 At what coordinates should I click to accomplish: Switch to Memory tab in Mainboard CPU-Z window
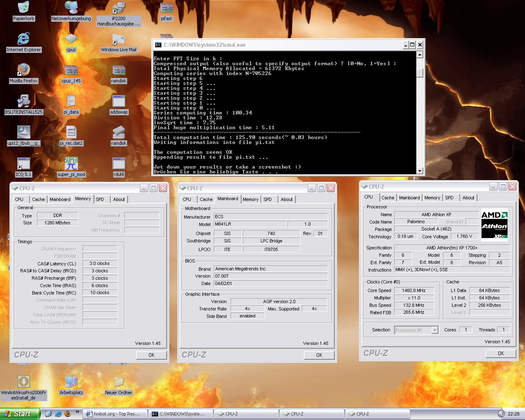coord(251,199)
